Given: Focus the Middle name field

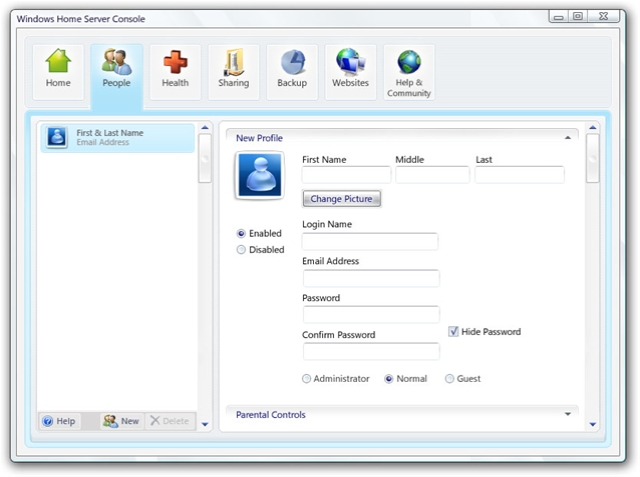Looking at the screenshot, I should tap(432, 175).
